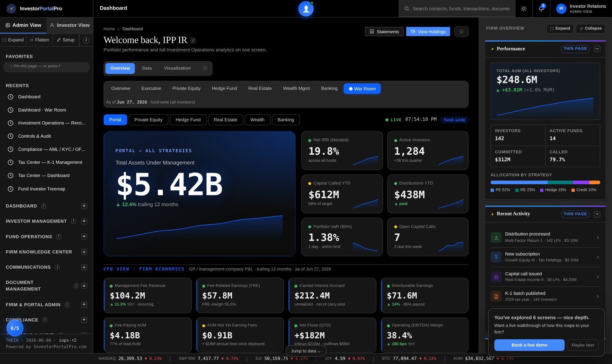Click the Distribution processed download icon
Screen dimensions: 612x364
click(496, 237)
